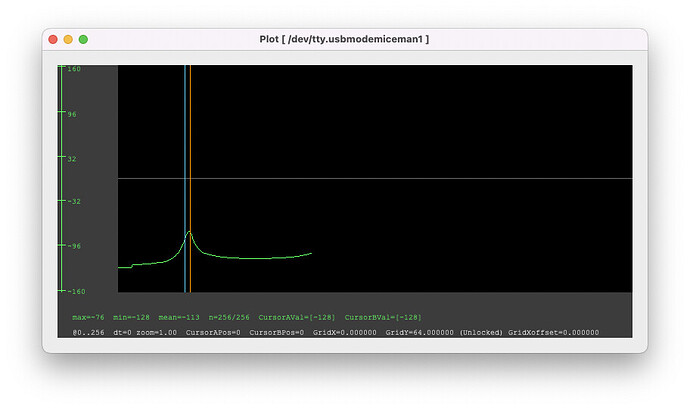Click the GridY=64.000000 readout
Viewport: 690px width, 408px height.
[x=419, y=333]
